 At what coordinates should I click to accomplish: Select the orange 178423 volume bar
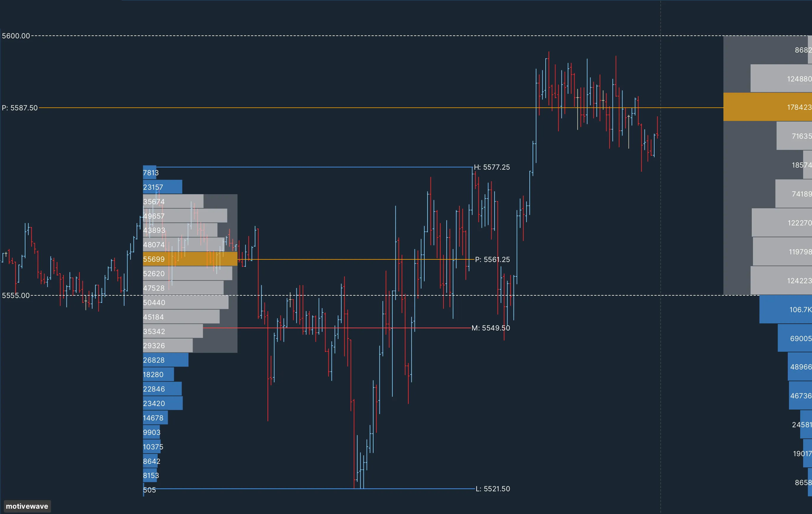click(x=767, y=107)
